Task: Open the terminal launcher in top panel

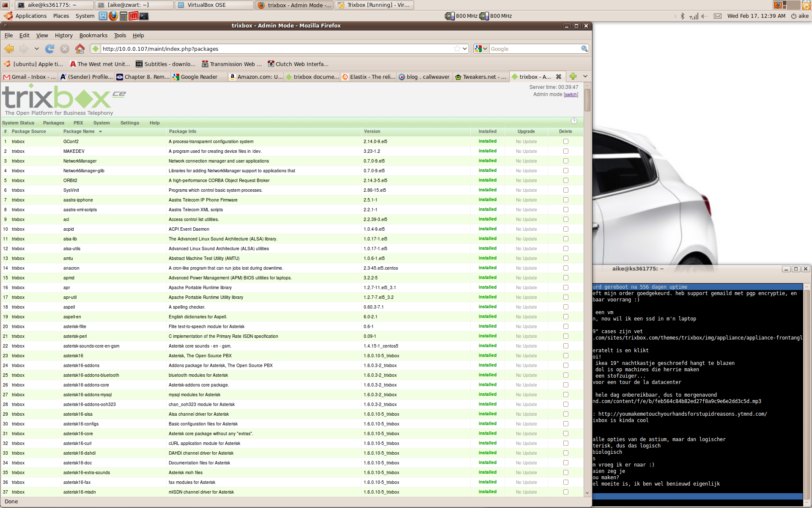Action: 144,16
